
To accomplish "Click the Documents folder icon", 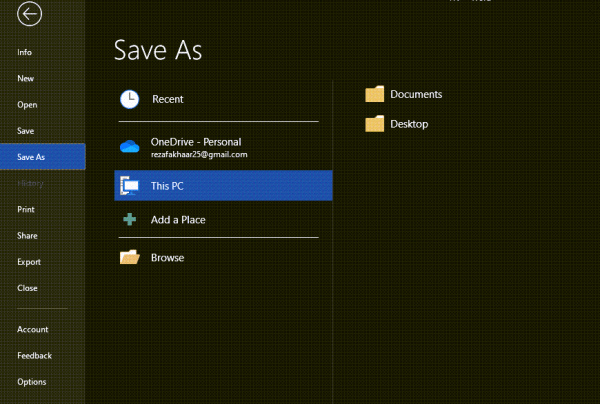I will coord(375,94).
